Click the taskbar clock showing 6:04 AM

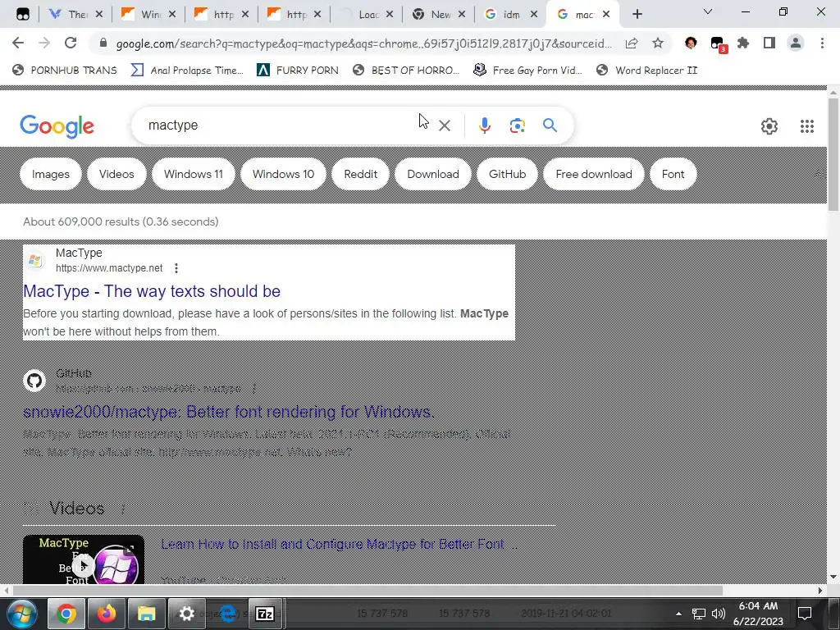click(758, 614)
